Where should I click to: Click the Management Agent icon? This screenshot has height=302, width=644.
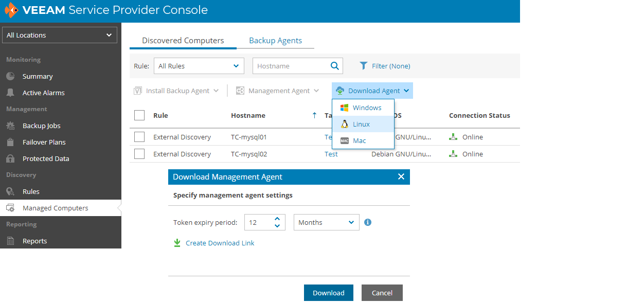tap(240, 91)
